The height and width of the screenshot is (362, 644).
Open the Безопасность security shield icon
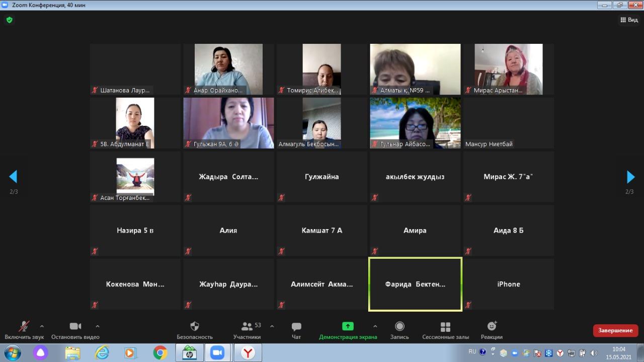coord(195,327)
